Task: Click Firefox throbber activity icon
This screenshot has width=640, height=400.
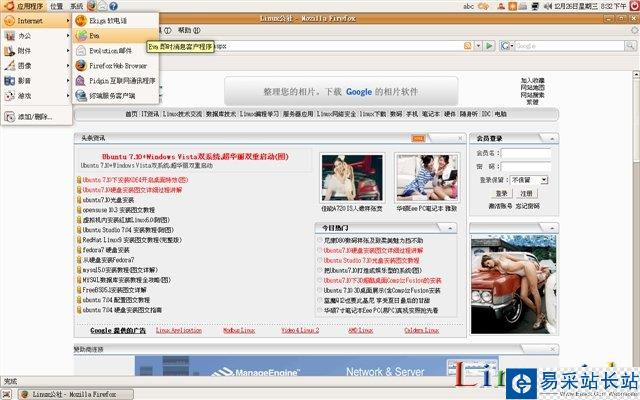Action: 634,30
